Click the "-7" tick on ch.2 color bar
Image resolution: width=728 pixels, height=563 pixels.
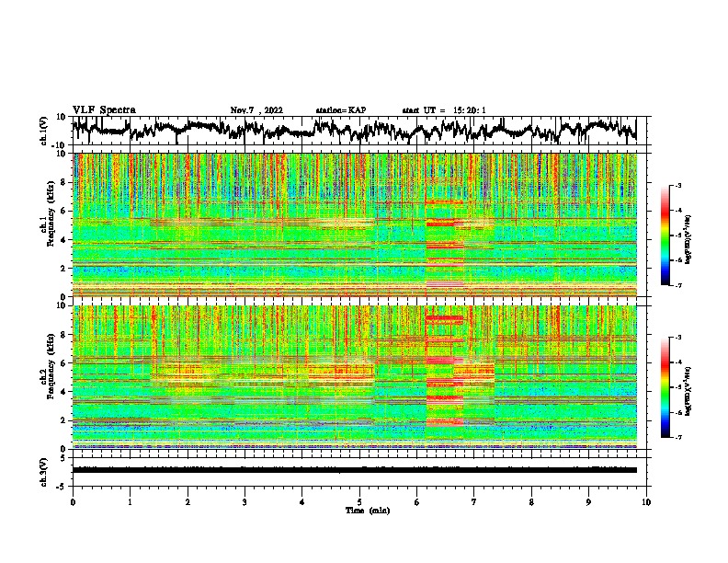[677, 437]
